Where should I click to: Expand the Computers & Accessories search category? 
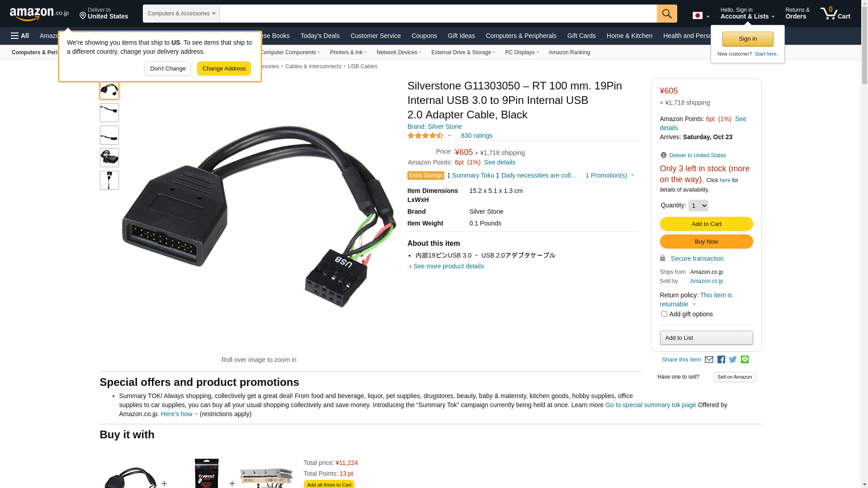181,14
